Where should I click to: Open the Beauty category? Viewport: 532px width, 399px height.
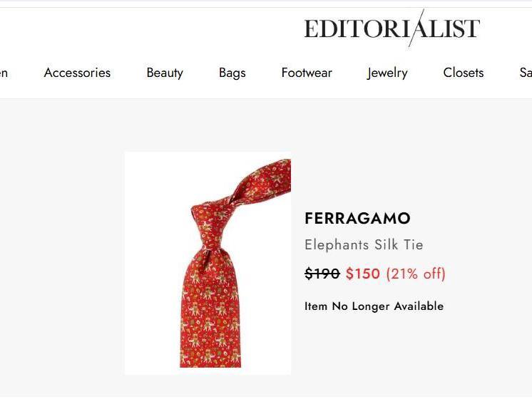(x=165, y=73)
